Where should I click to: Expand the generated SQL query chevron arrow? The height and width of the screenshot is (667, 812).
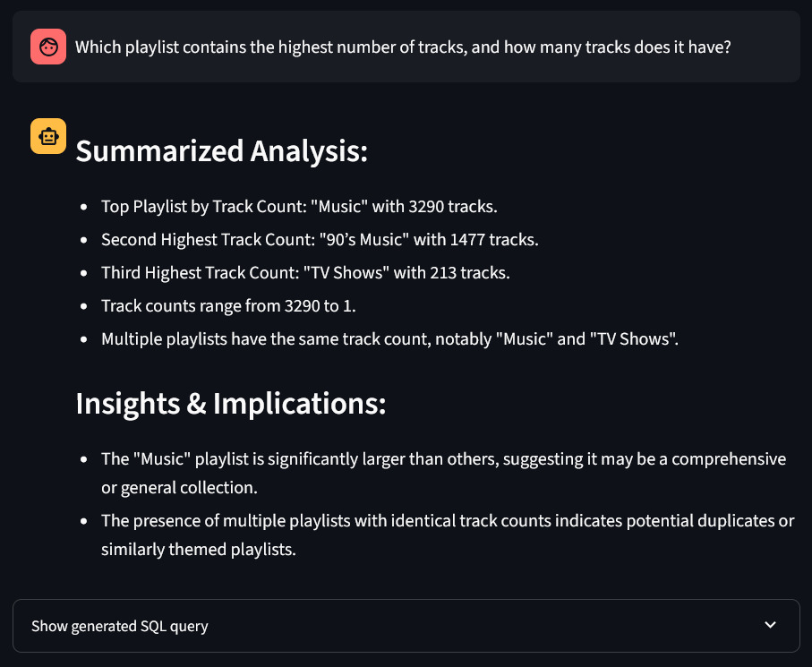tap(770, 625)
